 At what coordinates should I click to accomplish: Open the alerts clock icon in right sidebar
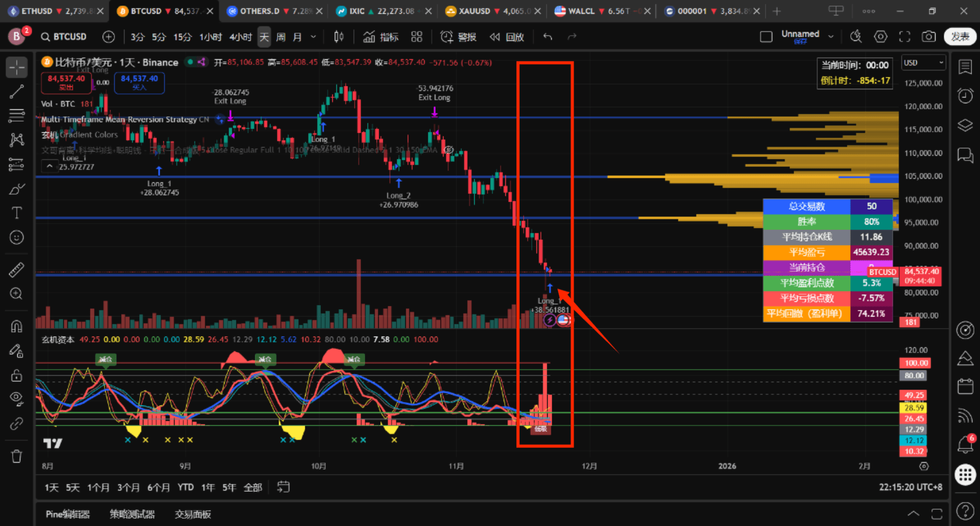965,95
